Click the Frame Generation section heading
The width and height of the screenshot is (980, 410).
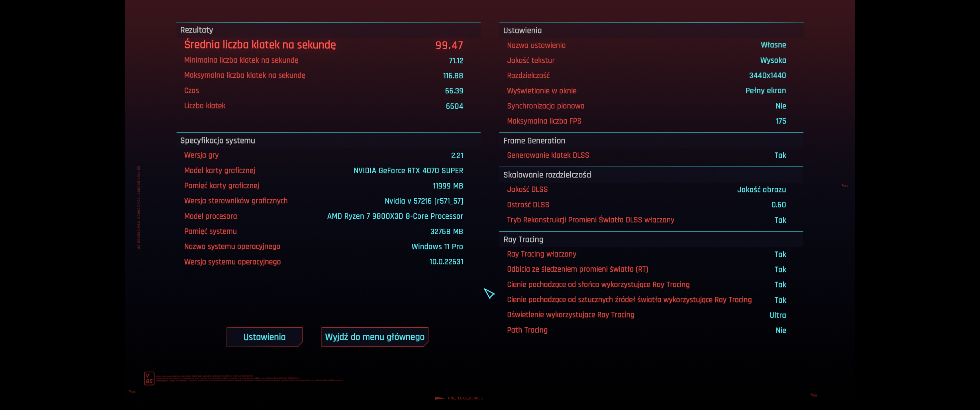(x=534, y=141)
